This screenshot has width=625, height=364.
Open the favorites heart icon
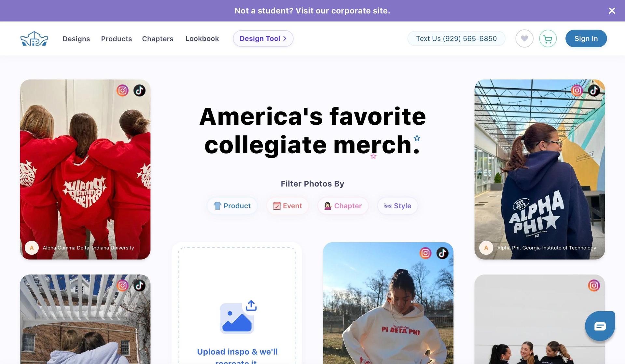(524, 38)
